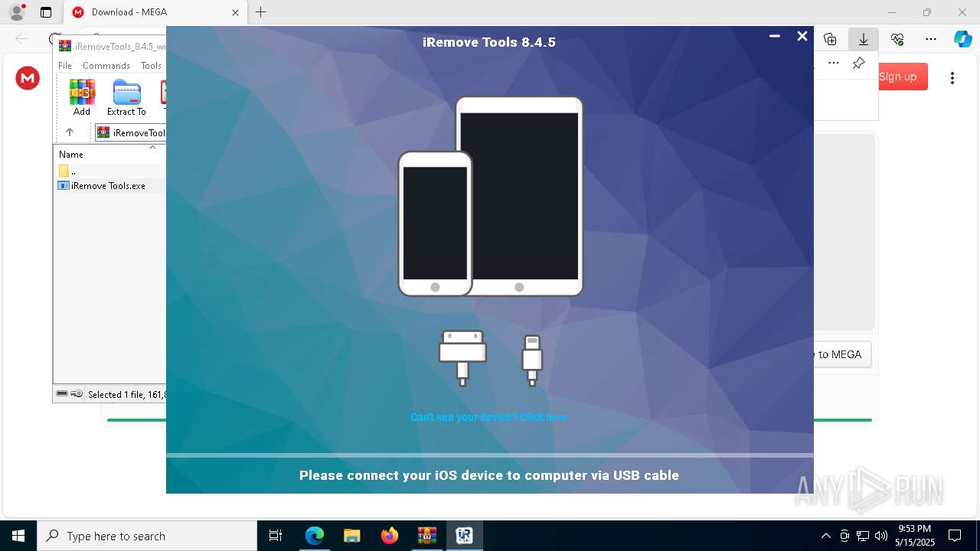The height and width of the screenshot is (551, 980).
Task: Open Microsoft Edge from taskbar
Action: click(x=315, y=536)
